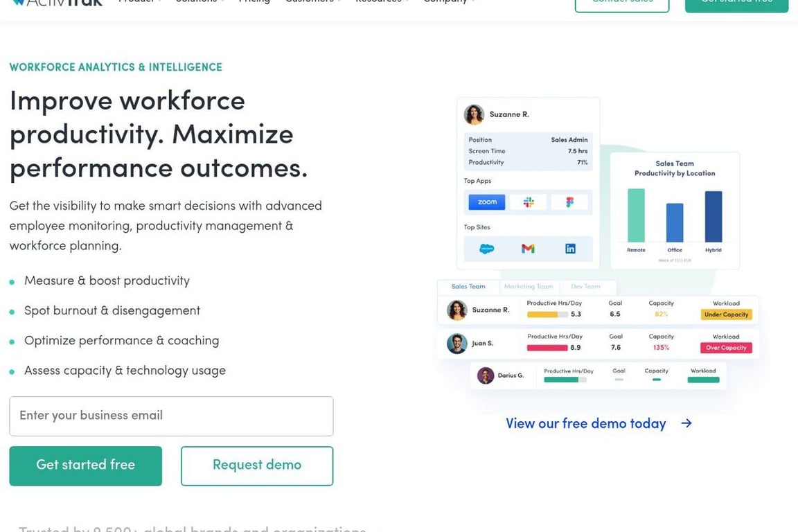The width and height of the screenshot is (798, 532).
Task: Click the arrow icon beside the free demo link
Action: click(x=686, y=423)
